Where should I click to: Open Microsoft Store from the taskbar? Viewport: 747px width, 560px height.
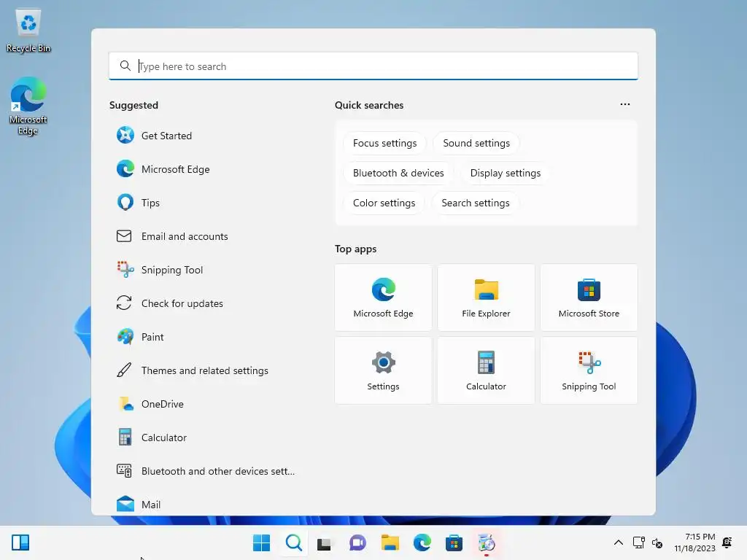click(454, 542)
